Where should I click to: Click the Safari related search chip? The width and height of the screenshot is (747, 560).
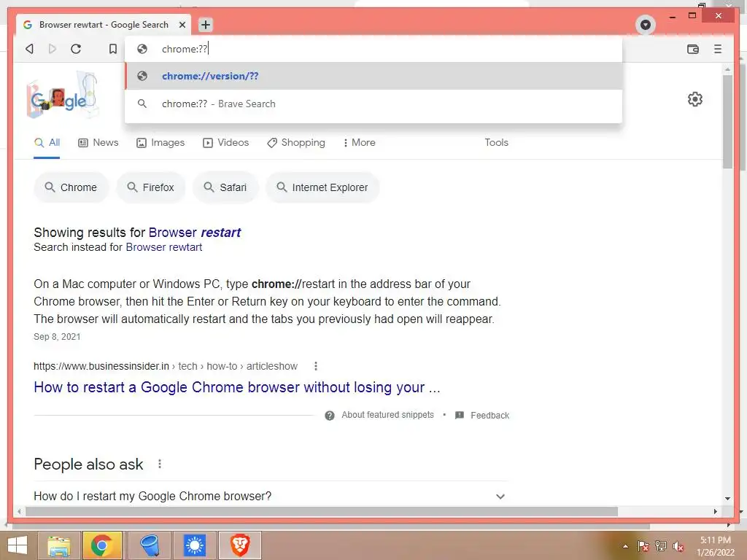click(x=225, y=187)
